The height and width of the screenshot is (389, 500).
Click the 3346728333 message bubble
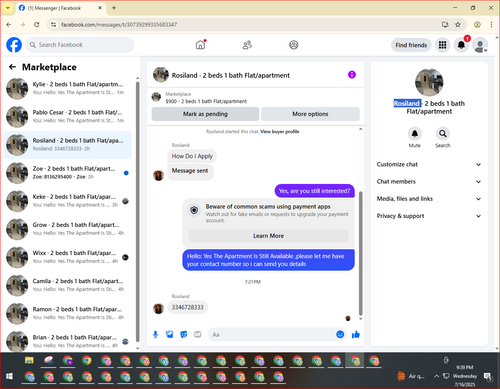click(x=187, y=307)
